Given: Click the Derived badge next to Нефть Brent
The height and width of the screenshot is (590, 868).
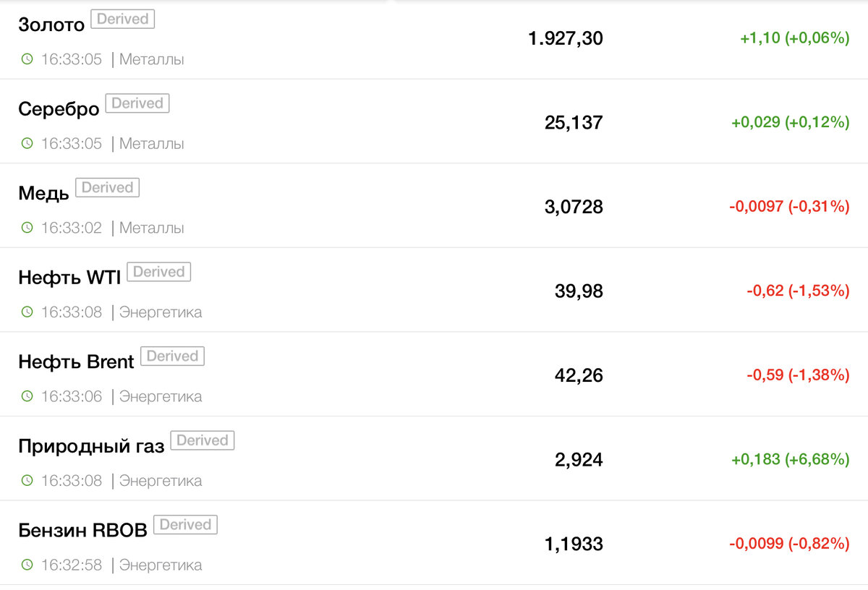Looking at the screenshot, I should pyautogui.click(x=172, y=356).
